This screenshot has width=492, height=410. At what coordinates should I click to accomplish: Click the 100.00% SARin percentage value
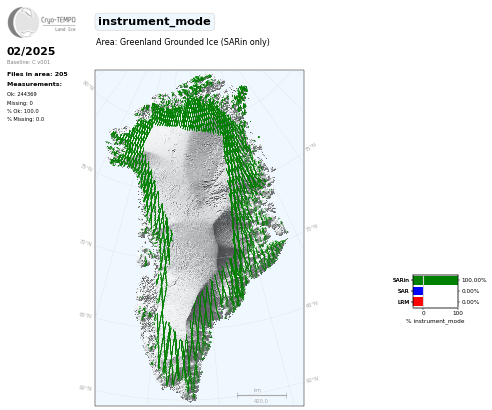tap(474, 280)
